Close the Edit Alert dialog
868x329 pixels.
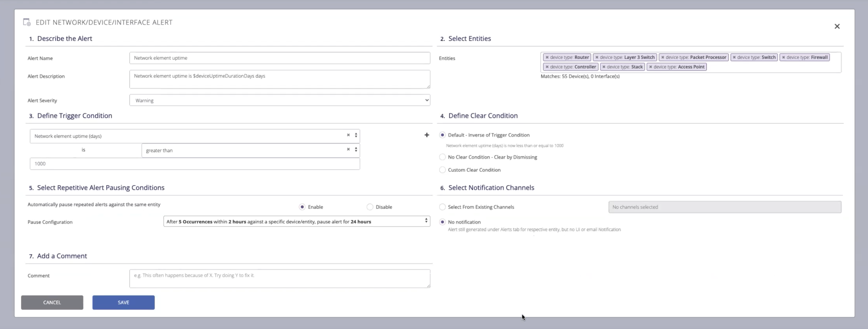[837, 26]
